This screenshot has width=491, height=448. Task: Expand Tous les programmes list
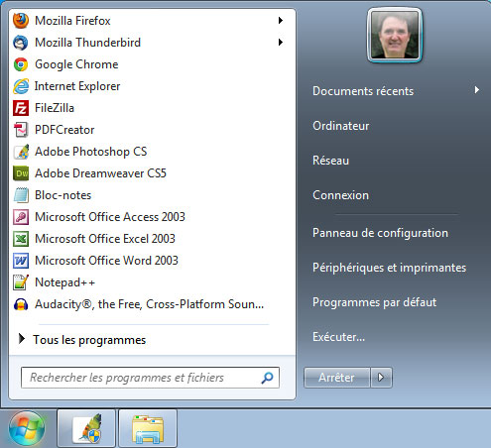(82, 340)
